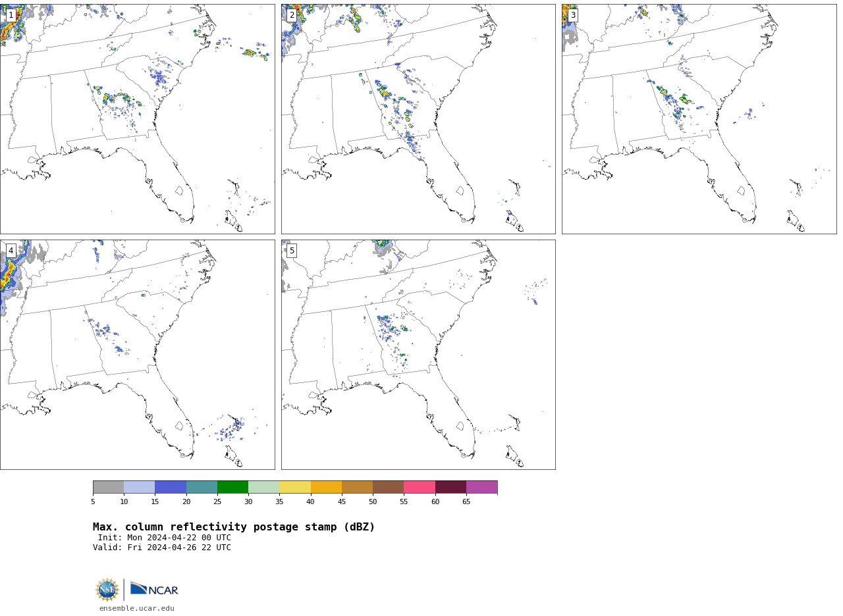Image resolution: width=843 pixels, height=616 pixels.
Task: Click the colorbar tick label 65
Action: point(466,502)
